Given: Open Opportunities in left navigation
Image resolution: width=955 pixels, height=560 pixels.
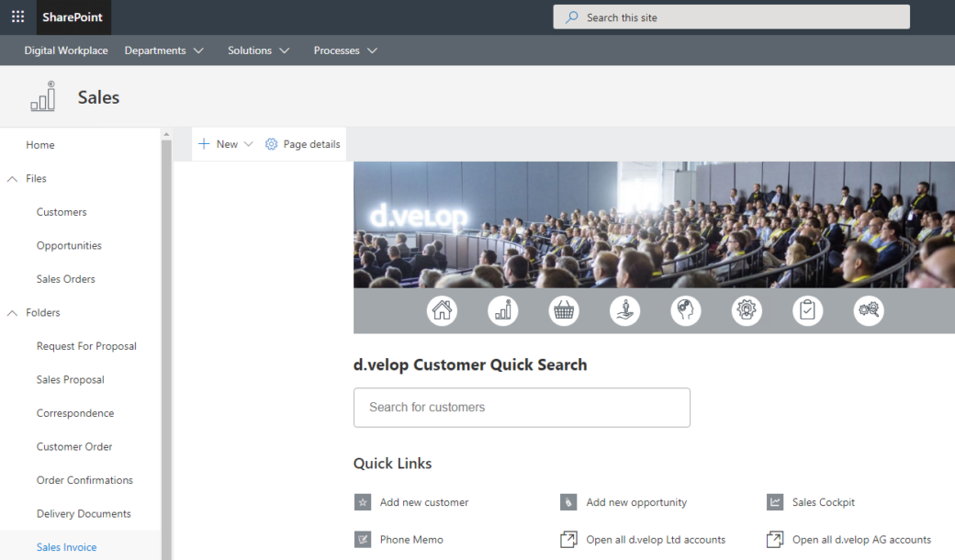Looking at the screenshot, I should tap(69, 245).
